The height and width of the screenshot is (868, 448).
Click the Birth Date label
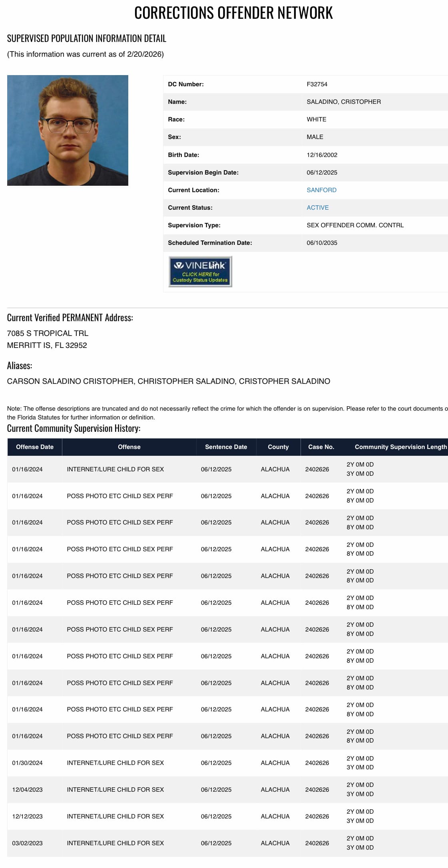tap(183, 155)
